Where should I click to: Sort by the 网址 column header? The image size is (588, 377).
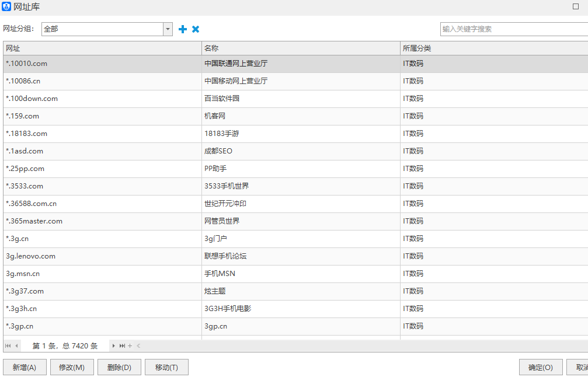102,48
